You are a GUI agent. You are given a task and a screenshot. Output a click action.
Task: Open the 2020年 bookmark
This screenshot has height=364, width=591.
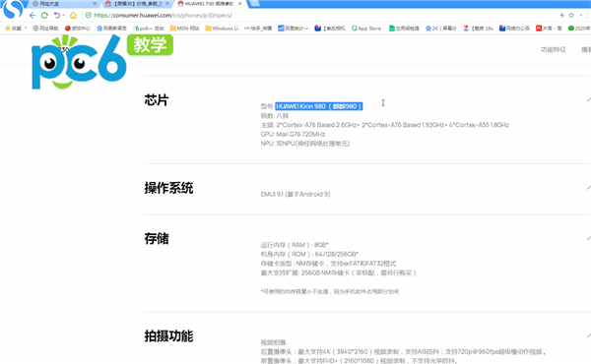579,29
